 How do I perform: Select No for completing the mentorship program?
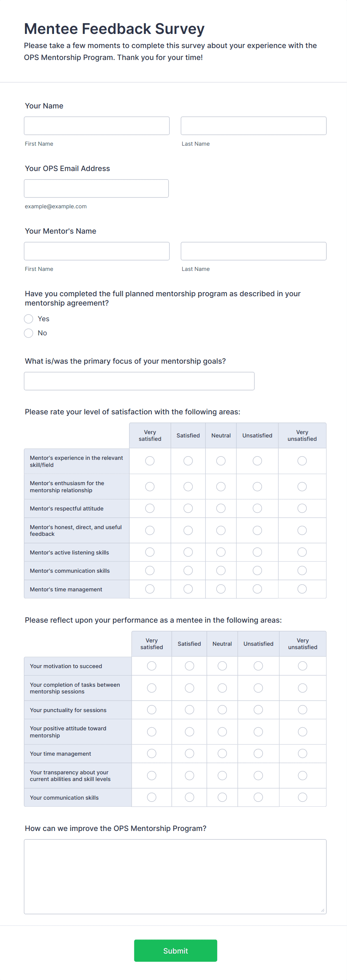29,333
